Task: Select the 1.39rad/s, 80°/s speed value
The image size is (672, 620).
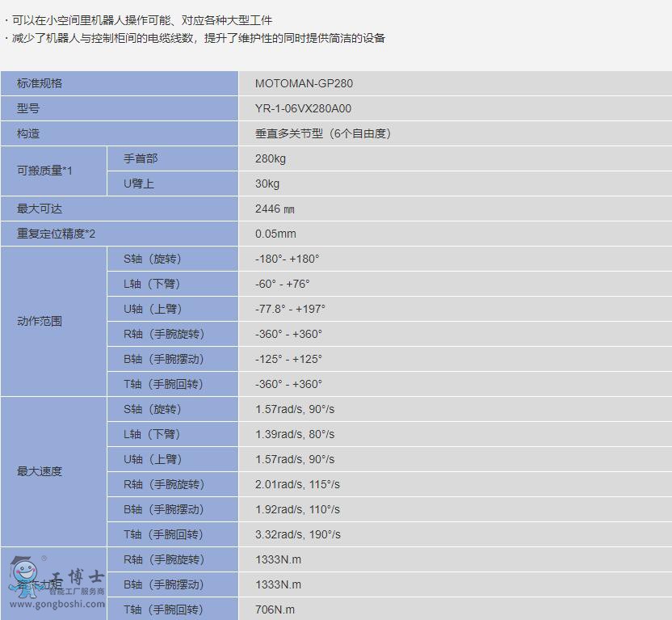Action: tap(295, 434)
